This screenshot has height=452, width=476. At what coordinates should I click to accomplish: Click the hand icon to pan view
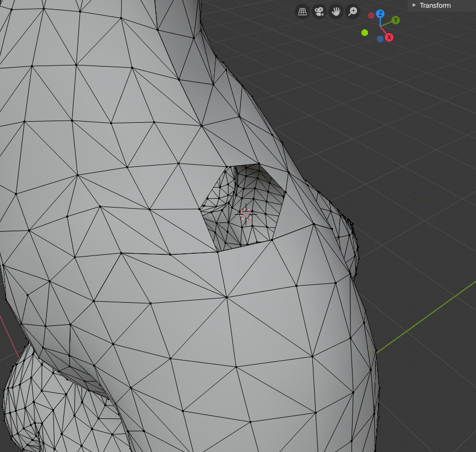pyautogui.click(x=336, y=11)
